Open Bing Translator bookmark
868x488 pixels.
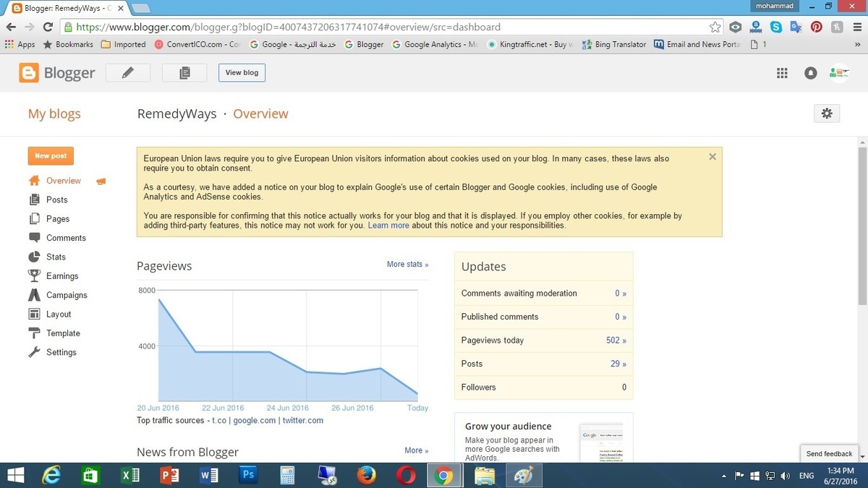point(614,44)
